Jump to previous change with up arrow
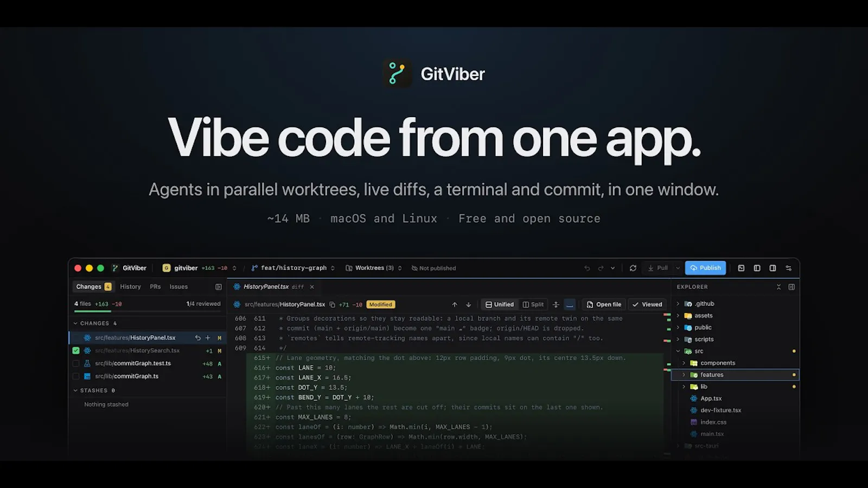This screenshot has width=868, height=488. click(x=455, y=305)
